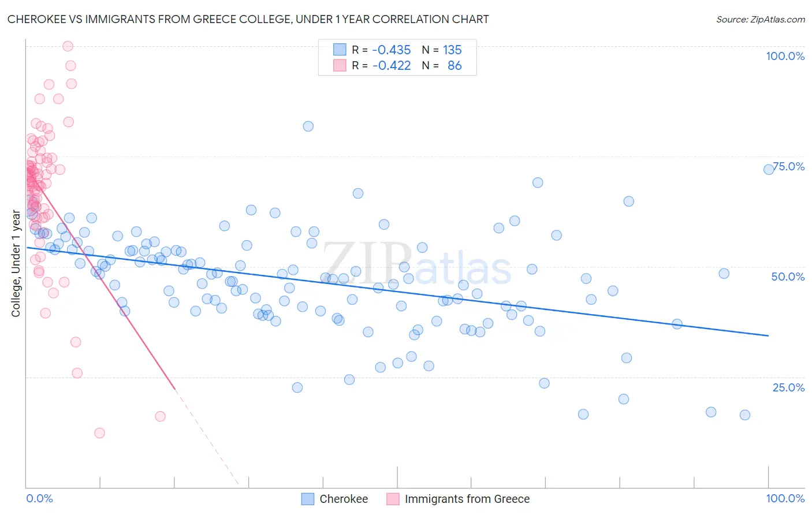Click the 0.0% x-axis label
The height and width of the screenshot is (515, 812).
(x=39, y=498)
